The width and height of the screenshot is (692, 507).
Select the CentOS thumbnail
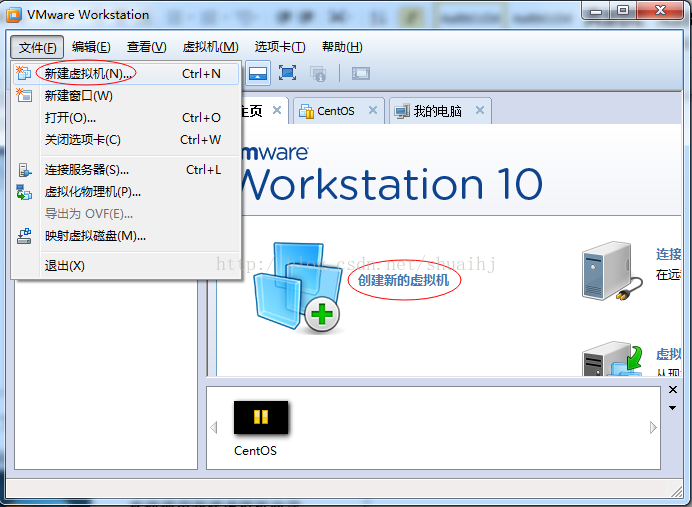point(261,417)
